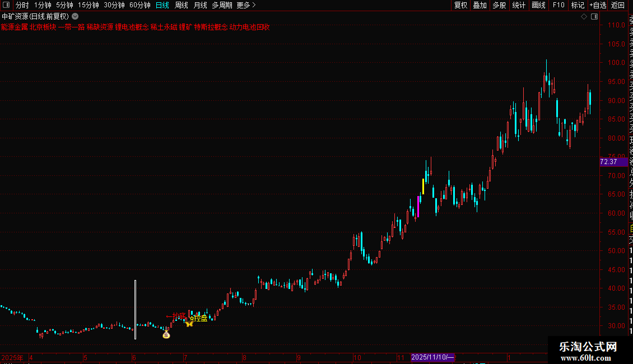Switch to 分时 intraday view
633x364 pixels.
tap(22, 5)
